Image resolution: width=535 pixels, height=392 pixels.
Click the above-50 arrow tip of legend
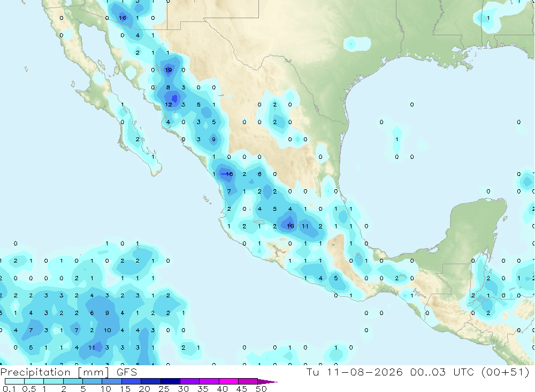267,382
